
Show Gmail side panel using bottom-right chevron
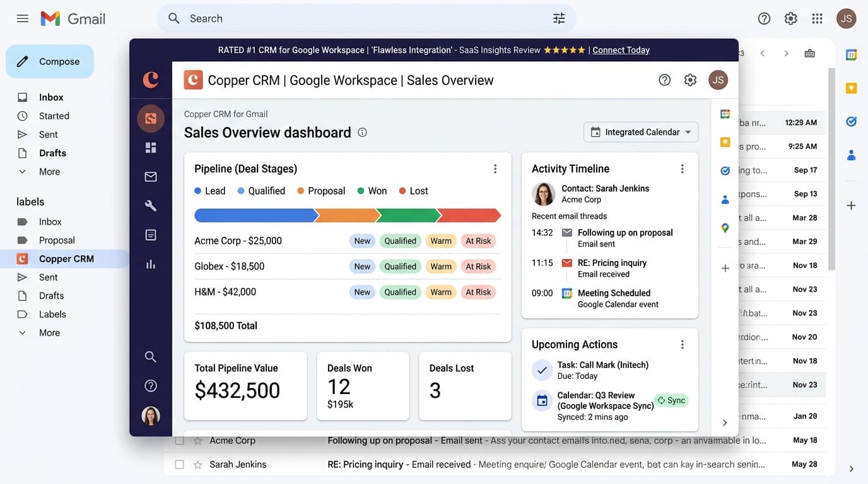click(851, 469)
